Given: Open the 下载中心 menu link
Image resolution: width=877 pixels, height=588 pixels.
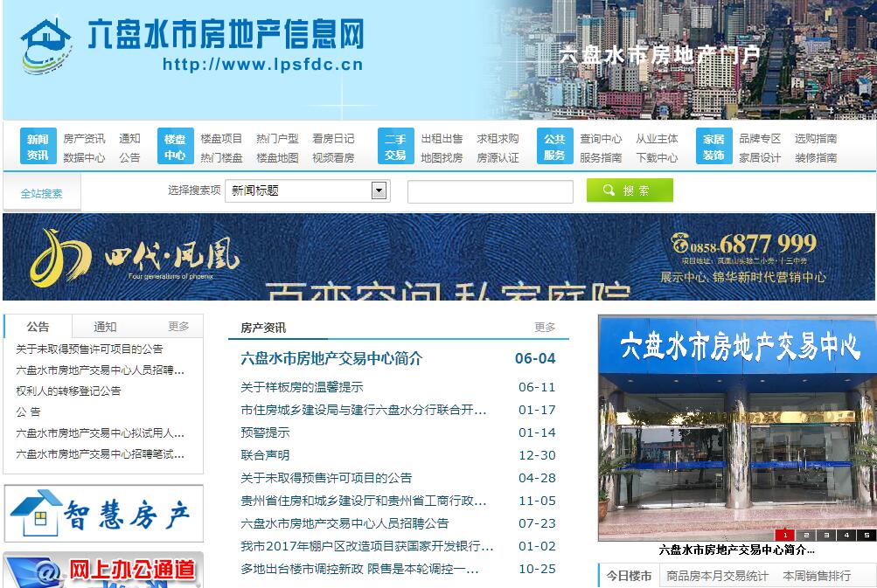Looking at the screenshot, I should [x=657, y=157].
